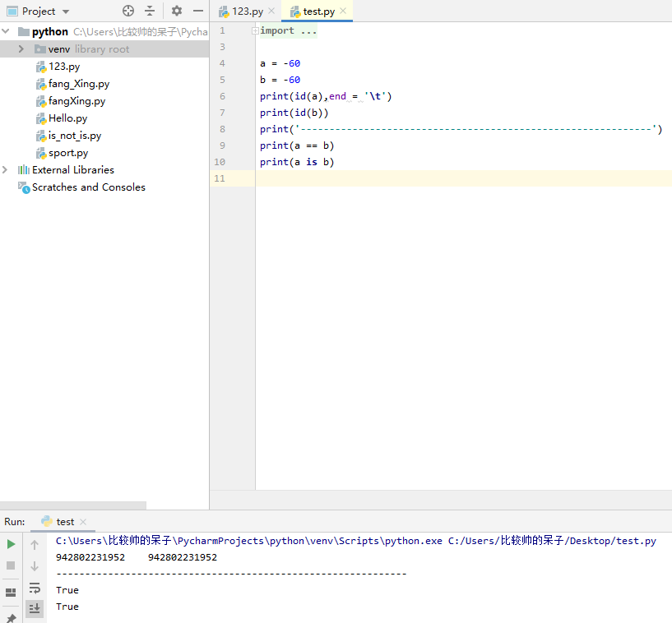Select fang_Xing.py in project tree
The width and height of the screenshot is (672, 623).
pyautogui.click(x=79, y=84)
